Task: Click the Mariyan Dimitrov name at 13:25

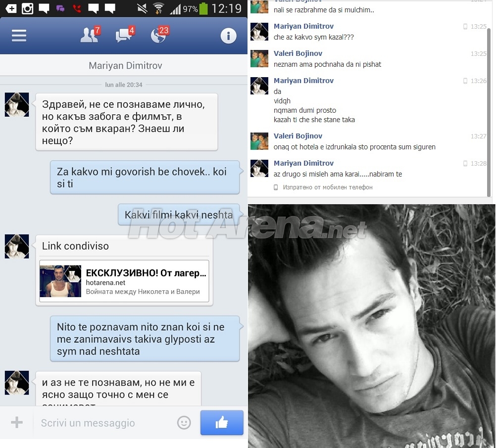Action: tap(303, 26)
